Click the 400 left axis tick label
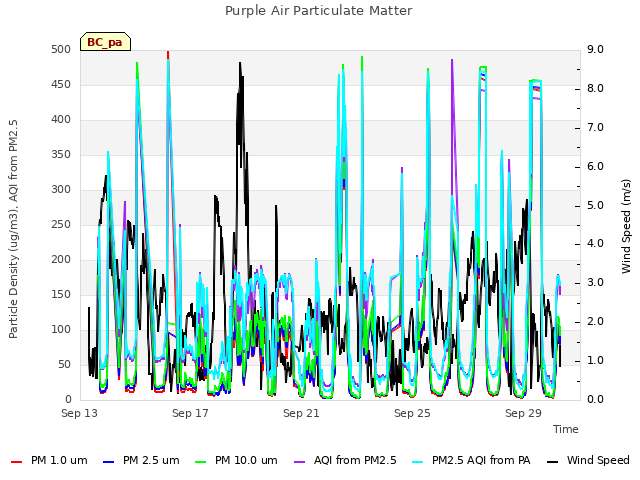Screen dimensions: 640x480 61,120
